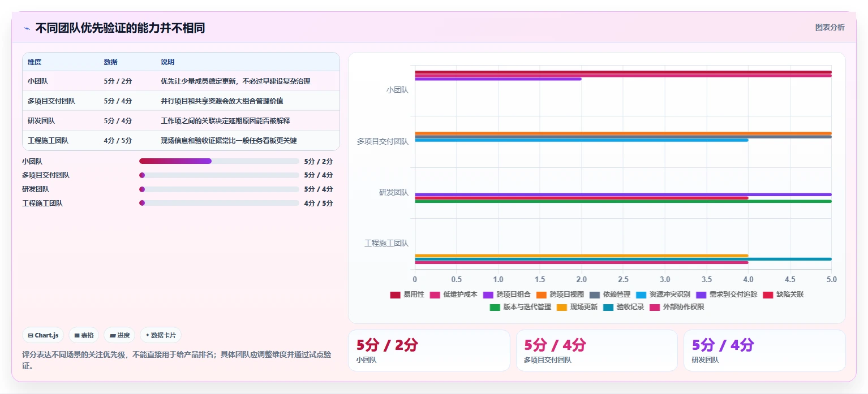Toggle the 依赖管理 legend series
868x394 pixels.
609,295
